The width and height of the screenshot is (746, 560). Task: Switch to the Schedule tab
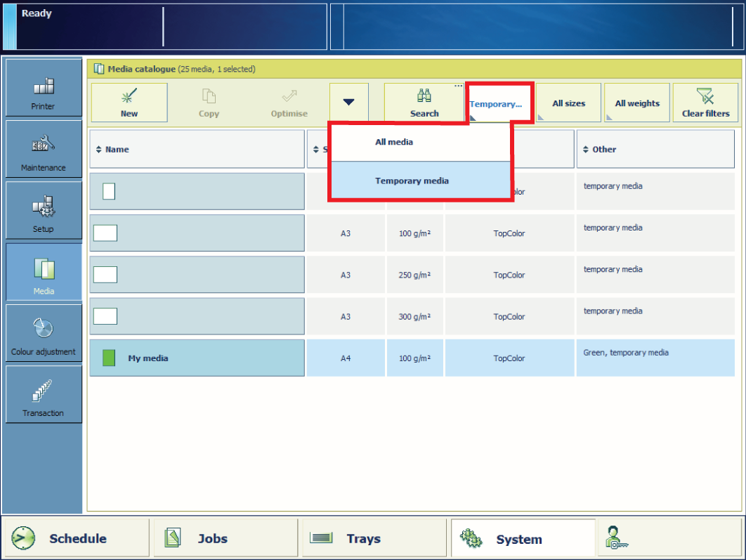(x=76, y=538)
